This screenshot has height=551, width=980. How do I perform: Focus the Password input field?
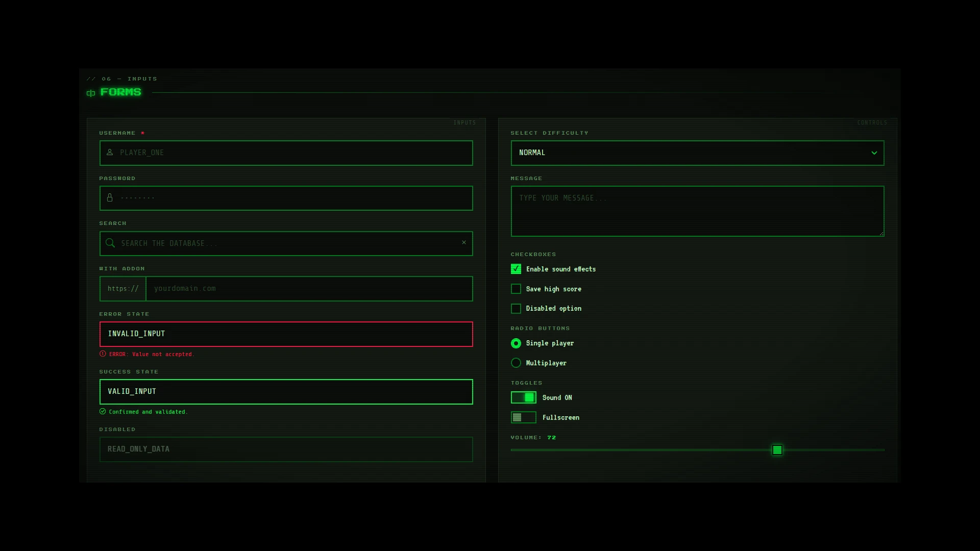tap(286, 198)
